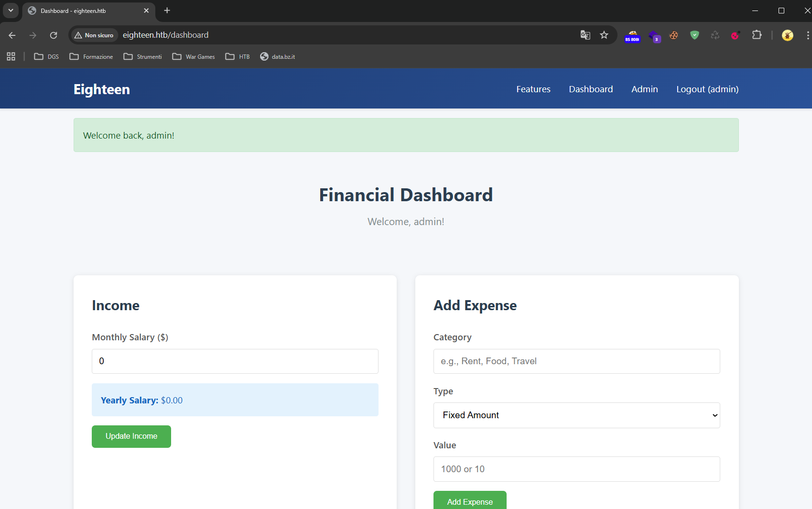Image resolution: width=812 pixels, height=509 pixels.
Task: Reload the eighteen.htb dashboard page
Action: click(54, 35)
